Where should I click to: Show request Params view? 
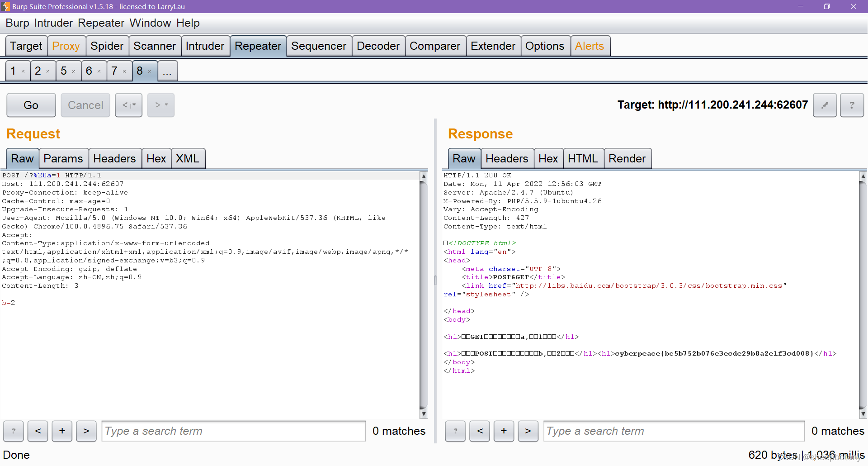pyautogui.click(x=63, y=159)
